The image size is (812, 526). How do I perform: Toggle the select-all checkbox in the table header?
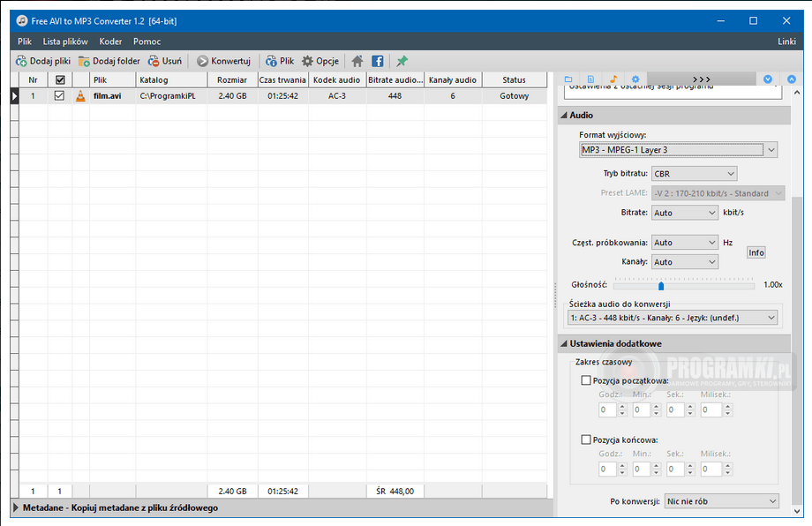pyautogui.click(x=60, y=79)
